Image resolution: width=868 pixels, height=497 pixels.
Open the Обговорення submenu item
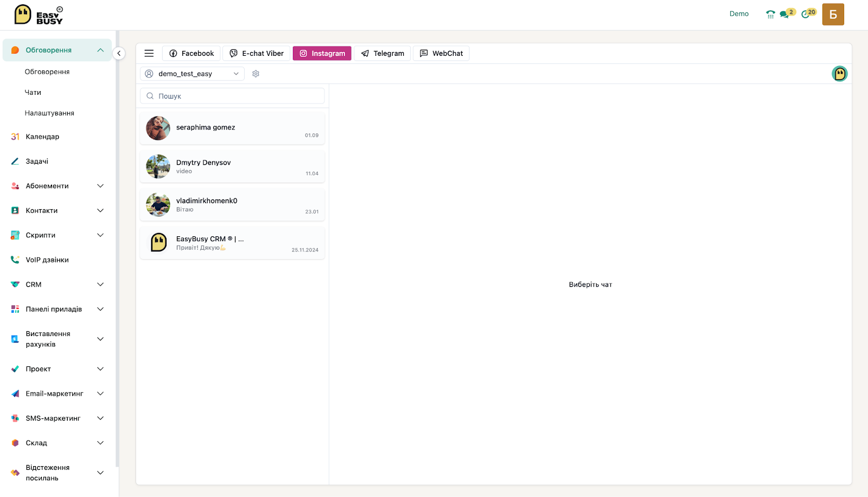(x=47, y=72)
